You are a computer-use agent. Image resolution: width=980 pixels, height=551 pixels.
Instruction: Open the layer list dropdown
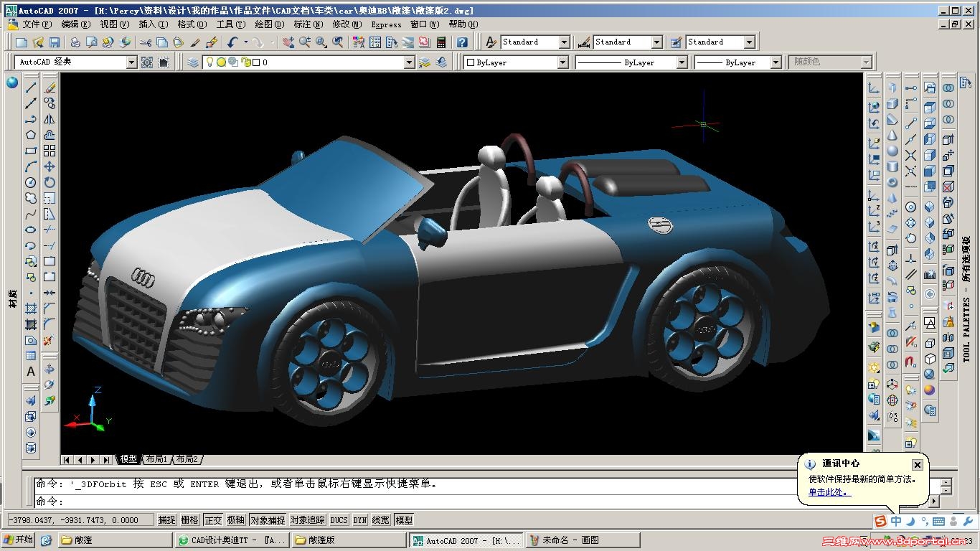tap(409, 62)
